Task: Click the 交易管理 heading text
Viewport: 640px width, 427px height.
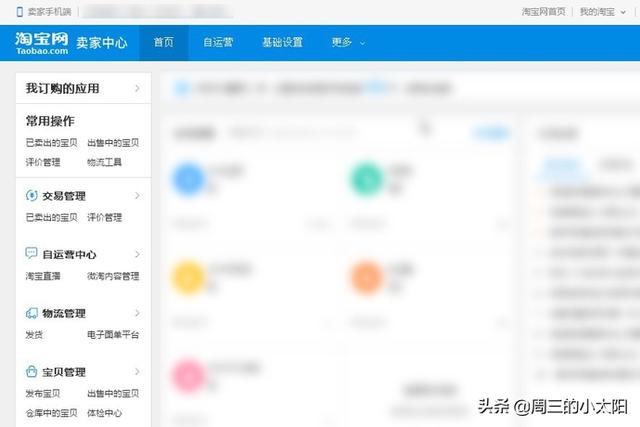Action: [64, 196]
